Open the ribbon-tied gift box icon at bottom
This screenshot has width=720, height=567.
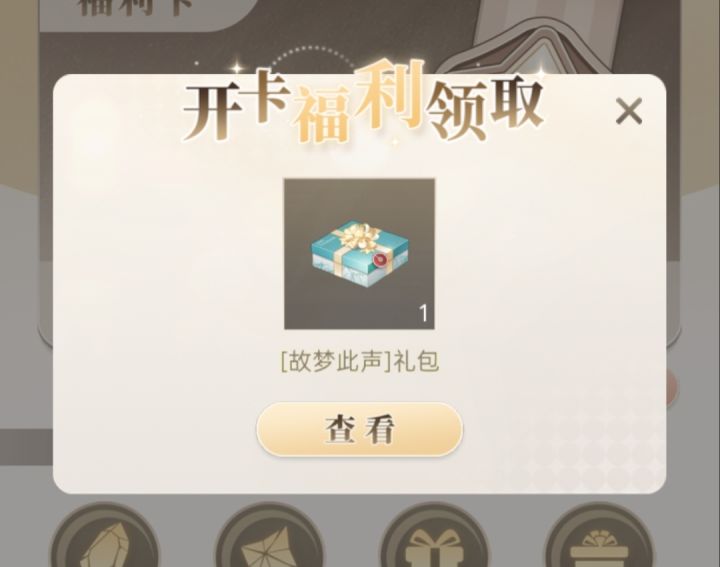(434, 536)
